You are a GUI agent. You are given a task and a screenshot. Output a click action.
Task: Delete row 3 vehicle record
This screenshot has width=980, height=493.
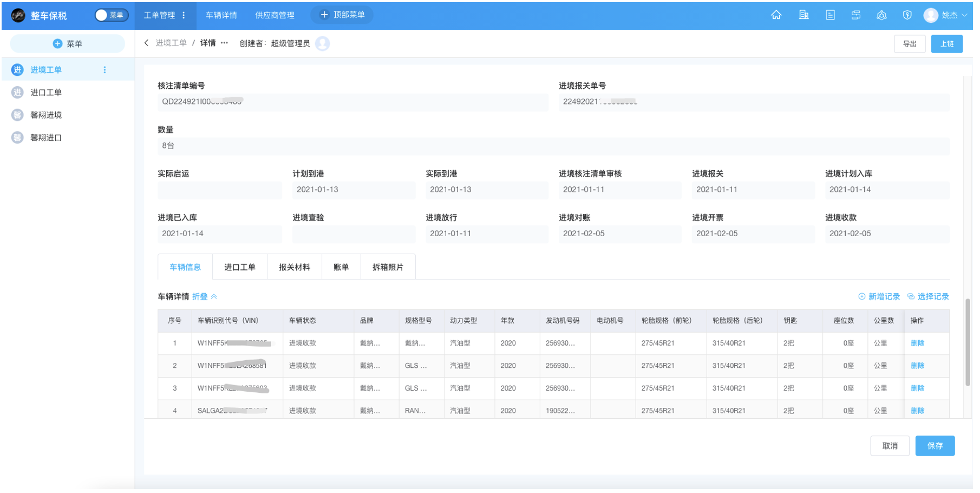918,388
